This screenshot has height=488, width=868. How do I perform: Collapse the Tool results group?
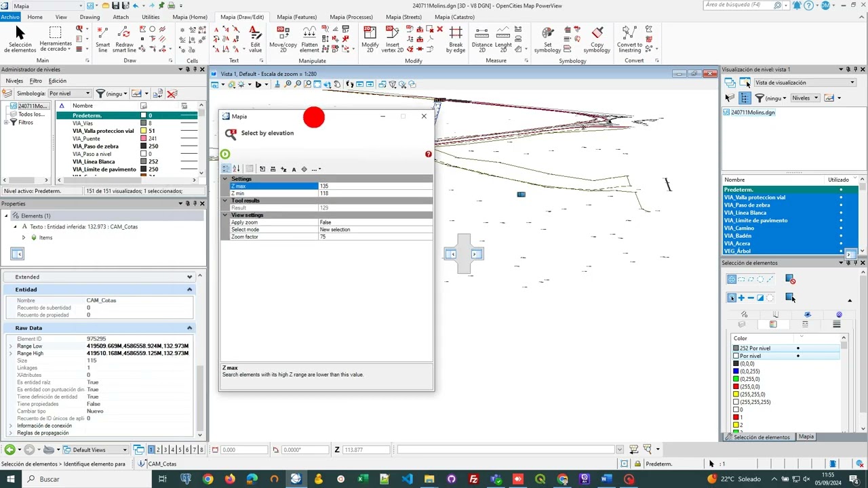pyautogui.click(x=225, y=201)
